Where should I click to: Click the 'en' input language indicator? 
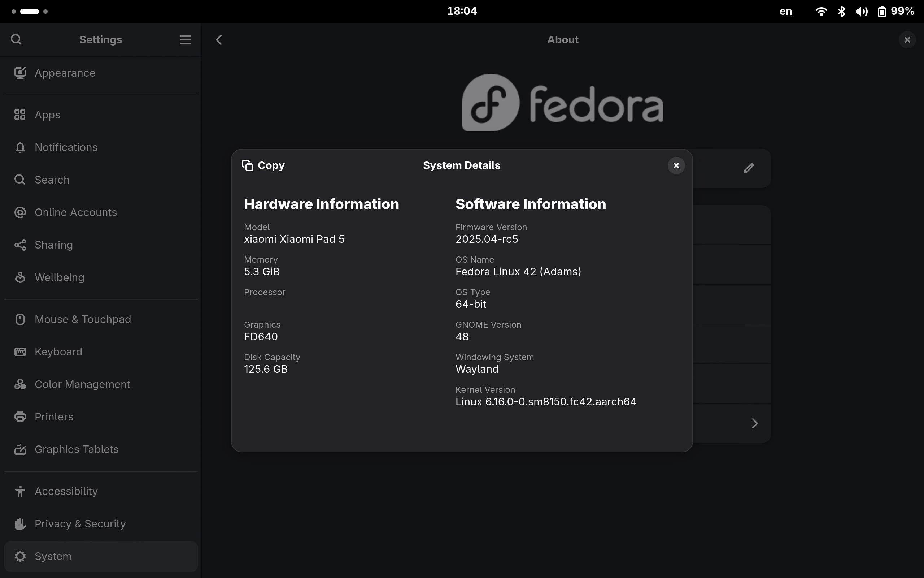pyautogui.click(x=785, y=12)
